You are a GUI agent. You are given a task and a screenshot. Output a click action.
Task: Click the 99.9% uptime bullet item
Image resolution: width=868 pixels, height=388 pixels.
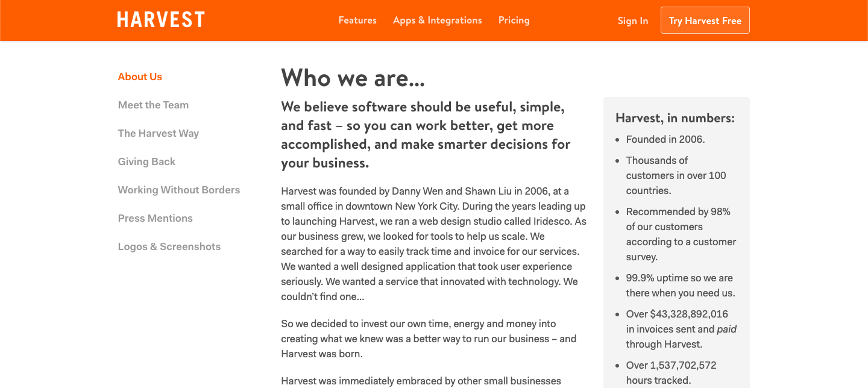[681, 286]
